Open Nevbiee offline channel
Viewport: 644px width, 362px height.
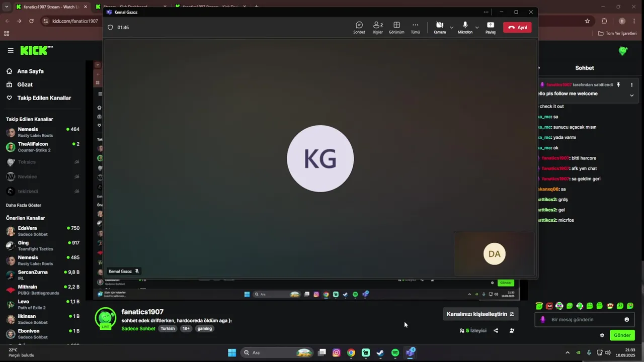[43, 176]
